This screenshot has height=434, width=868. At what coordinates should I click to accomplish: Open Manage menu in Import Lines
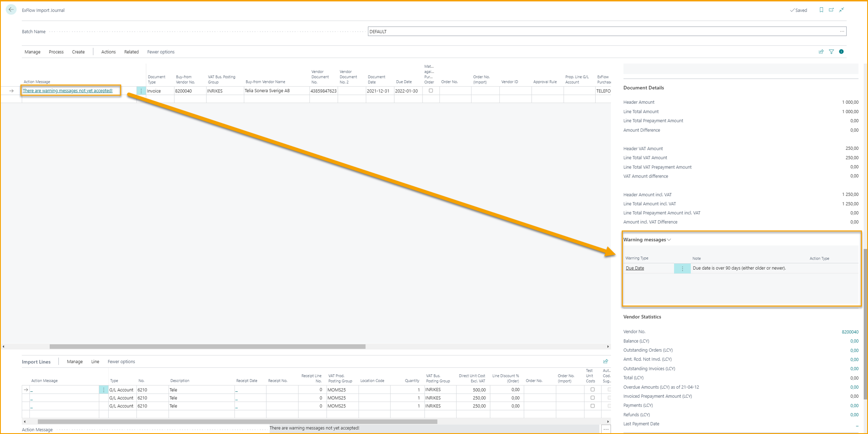point(75,362)
